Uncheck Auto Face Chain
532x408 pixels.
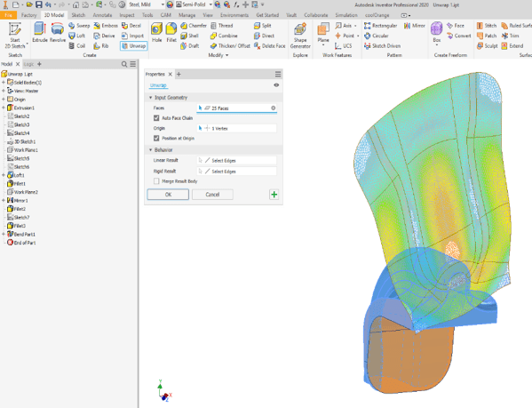tap(156, 118)
